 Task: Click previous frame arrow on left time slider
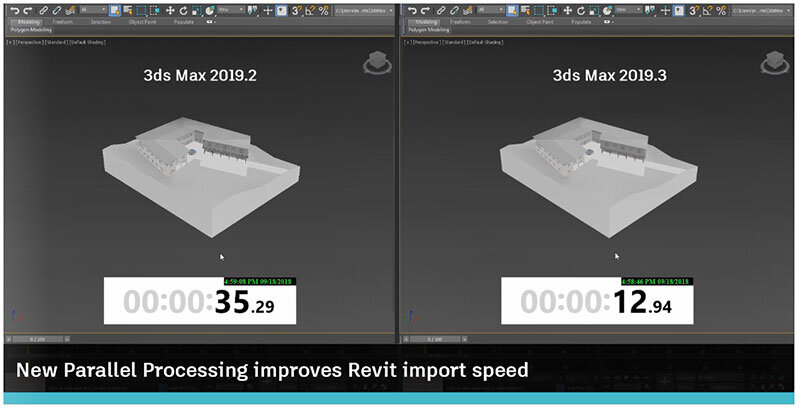click(x=9, y=339)
